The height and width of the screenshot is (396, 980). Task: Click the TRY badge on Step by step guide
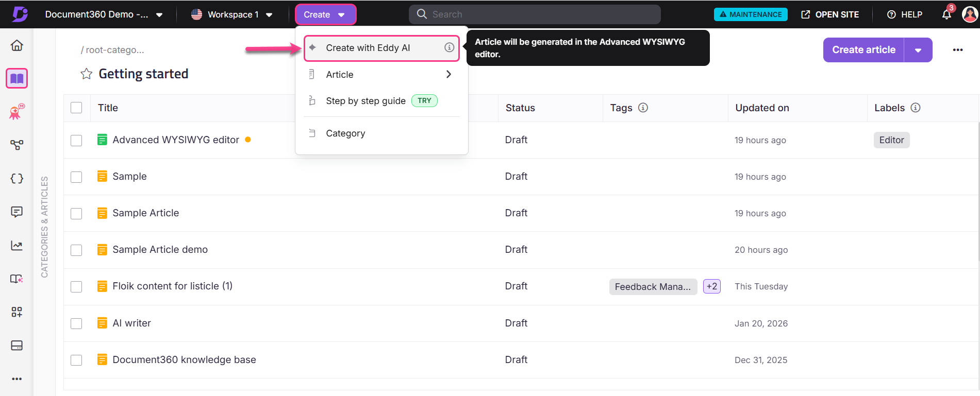[424, 100]
